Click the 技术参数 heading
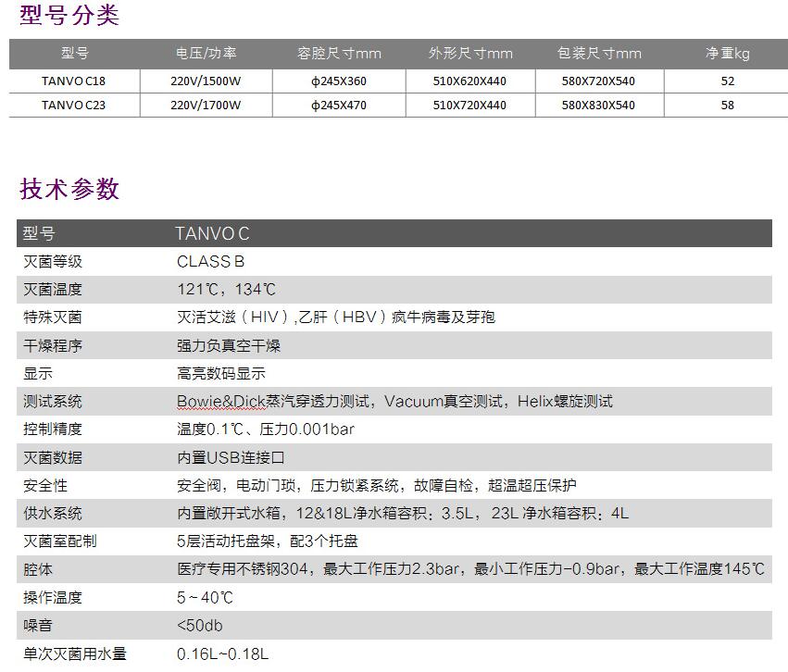Screen dimensions: 788x672 click(x=69, y=190)
